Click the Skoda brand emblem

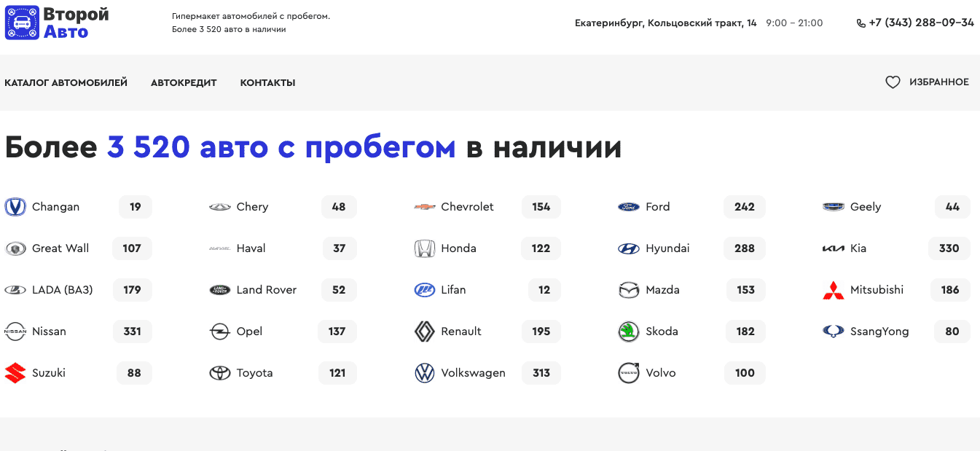[627, 331]
